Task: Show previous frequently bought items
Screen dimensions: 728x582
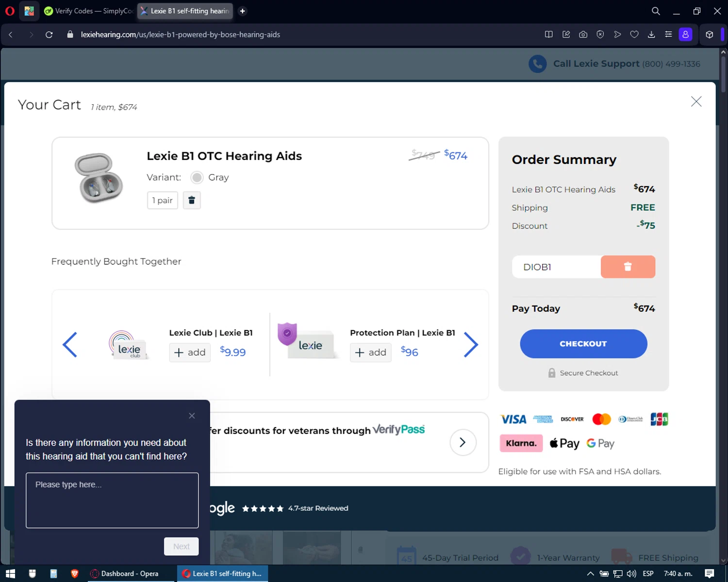Action: click(70, 345)
